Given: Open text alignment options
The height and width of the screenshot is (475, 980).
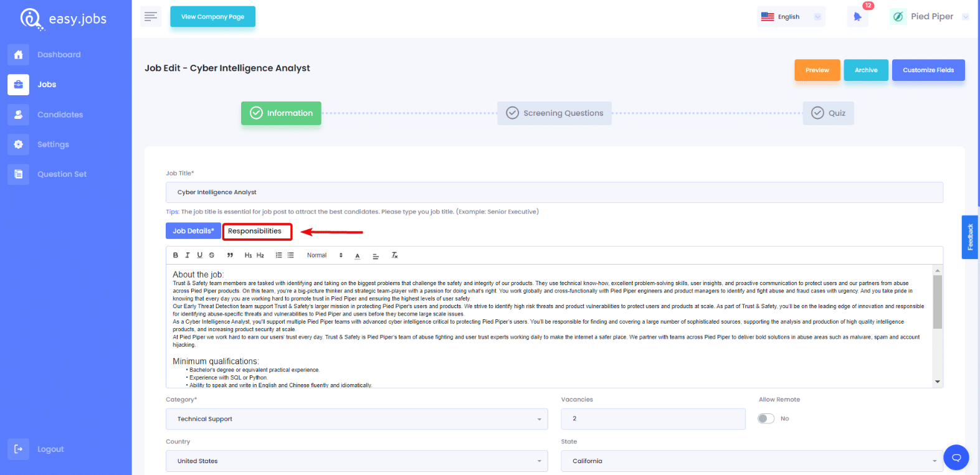Looking at the screenshot, I should 376,256.
